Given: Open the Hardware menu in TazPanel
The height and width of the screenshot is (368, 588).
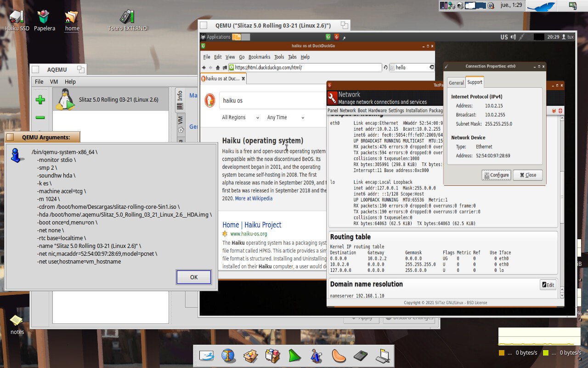Looking at the screenshot, I should 378,110.
